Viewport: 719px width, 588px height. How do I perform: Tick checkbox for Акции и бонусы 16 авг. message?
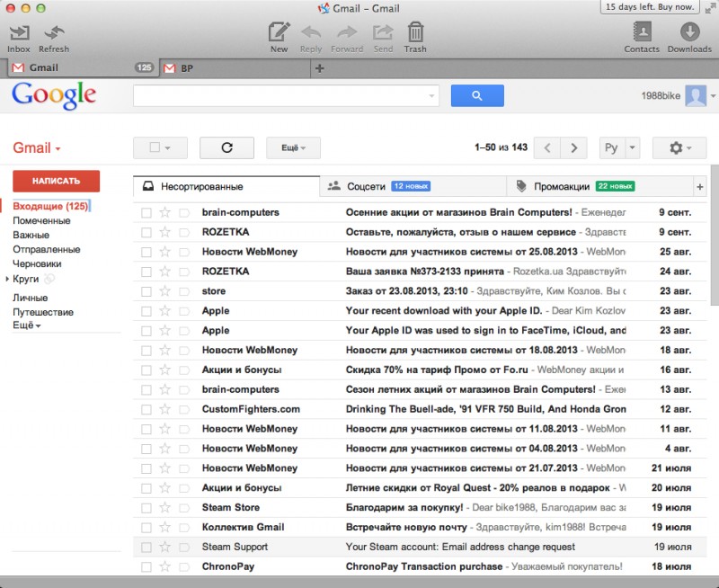[x=146, y=370]
